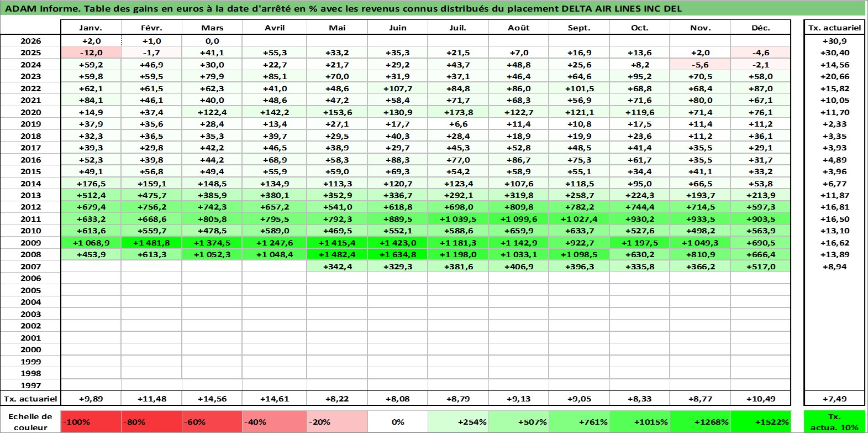Click the +88,3 cell in June 2016
The width and height of the screenshot is (868, 433).
point(397,160)
